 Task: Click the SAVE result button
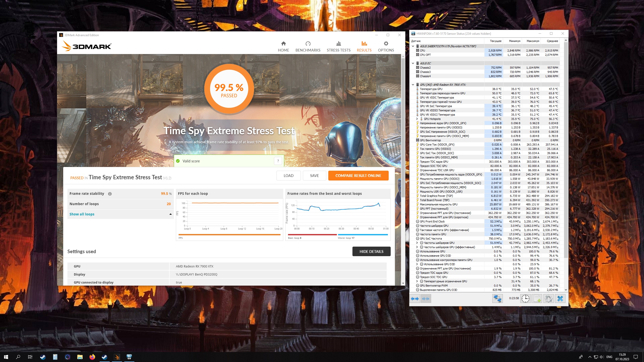click(314, 176)
